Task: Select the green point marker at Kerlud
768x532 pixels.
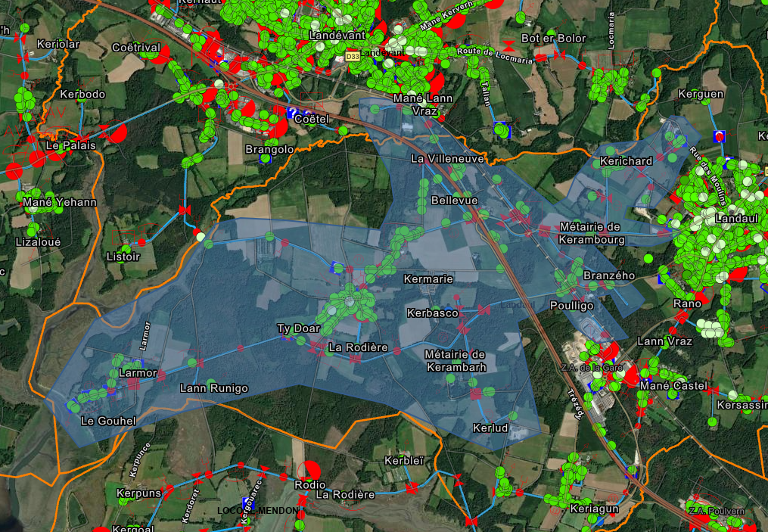Action: (x=512, y=418)
